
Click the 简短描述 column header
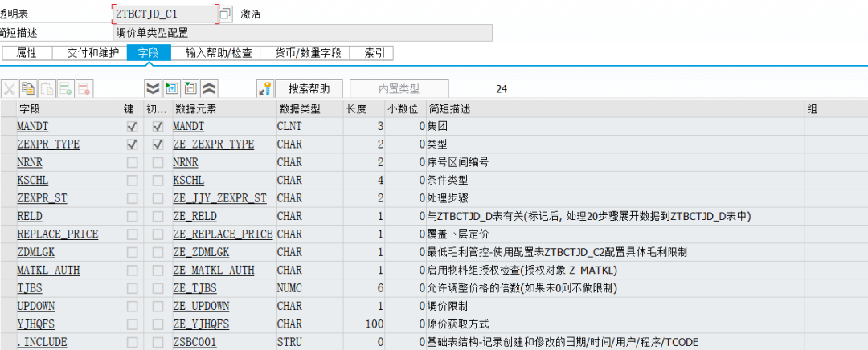tap(615, 109)
